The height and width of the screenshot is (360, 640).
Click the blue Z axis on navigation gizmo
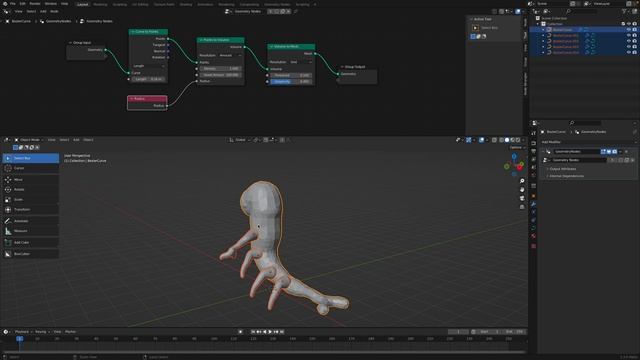(514, 156)
